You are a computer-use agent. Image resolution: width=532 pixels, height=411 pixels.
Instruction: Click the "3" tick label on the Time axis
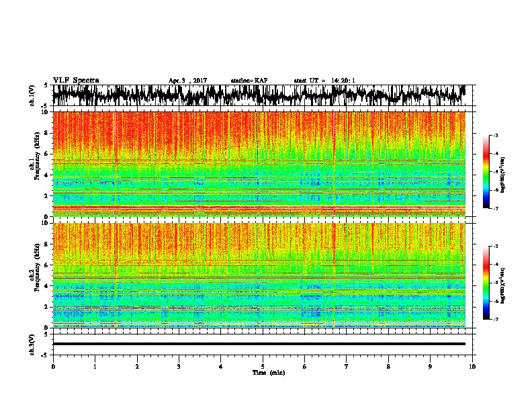[x=179, y=367]
